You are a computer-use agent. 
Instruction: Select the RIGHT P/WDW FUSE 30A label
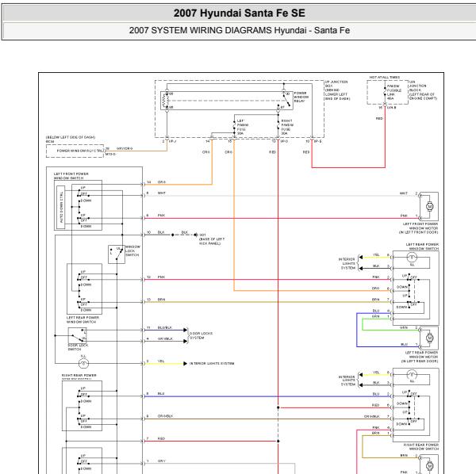tap(286, 127)
